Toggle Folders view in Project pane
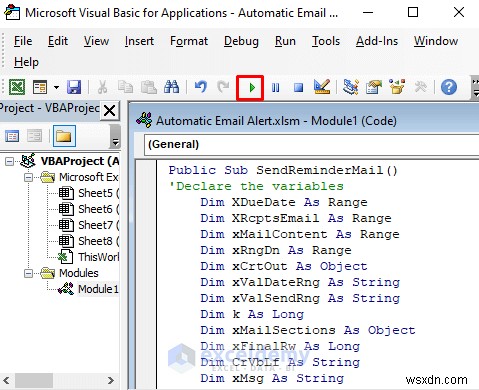Viewport: 479px width, 390px height. pos(64,136)
